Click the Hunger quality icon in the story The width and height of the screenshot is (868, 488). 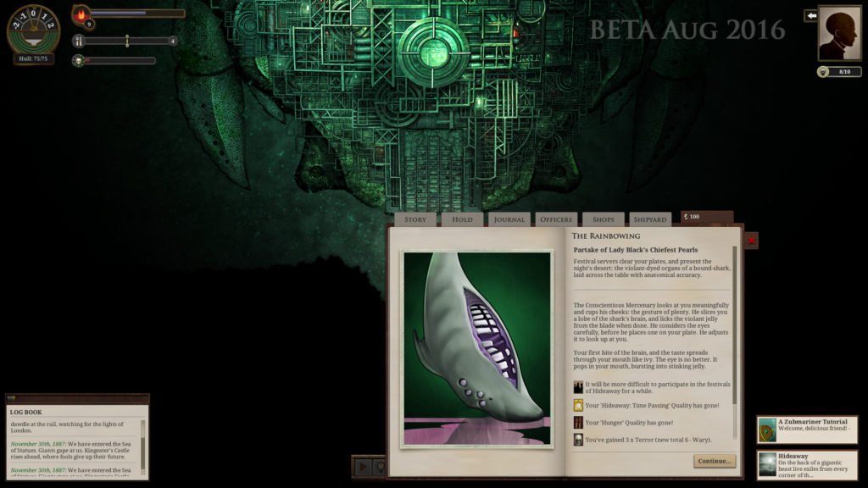(577, 423)
